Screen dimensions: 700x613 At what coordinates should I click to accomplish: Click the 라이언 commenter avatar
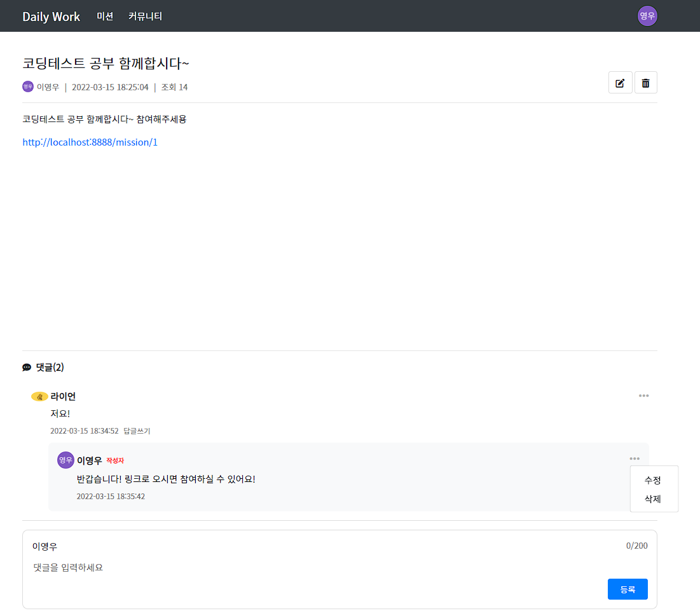pyautogui.click(x=39, y=396)
